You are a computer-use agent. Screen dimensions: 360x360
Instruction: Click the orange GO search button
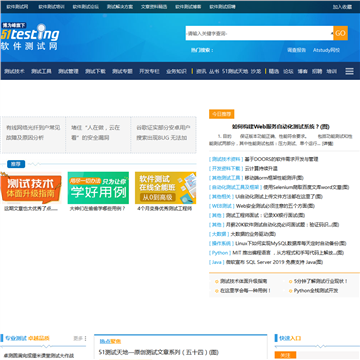(x=340, y=33)
